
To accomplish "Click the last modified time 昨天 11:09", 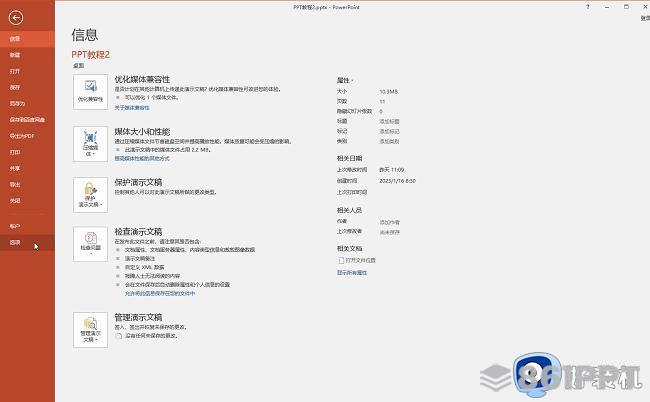I will click(x=392, y=170).
